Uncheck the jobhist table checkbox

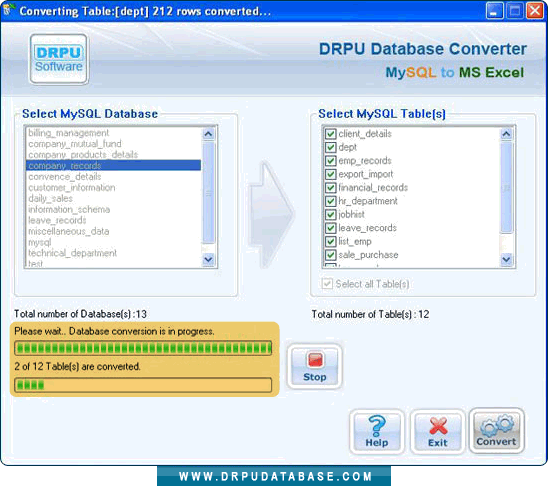331,214
